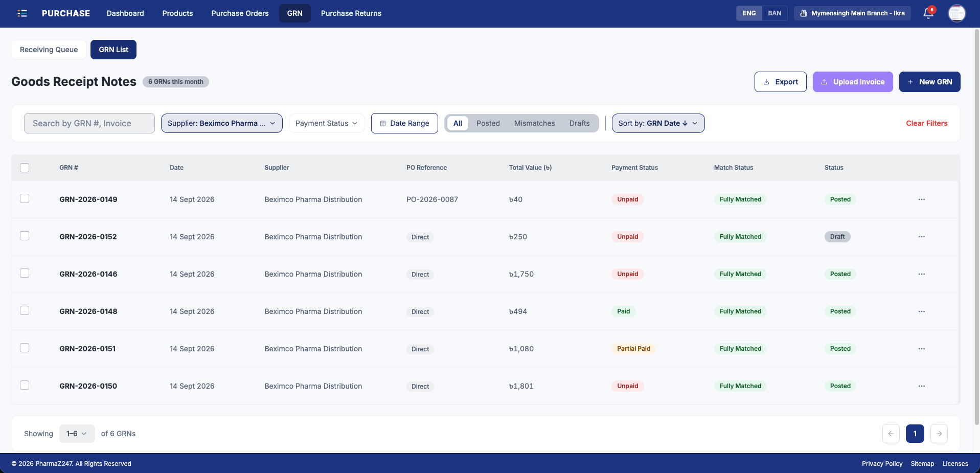The image size is (980, 473).
Task: Click Clear Filters link
Action: coord(926,123)
